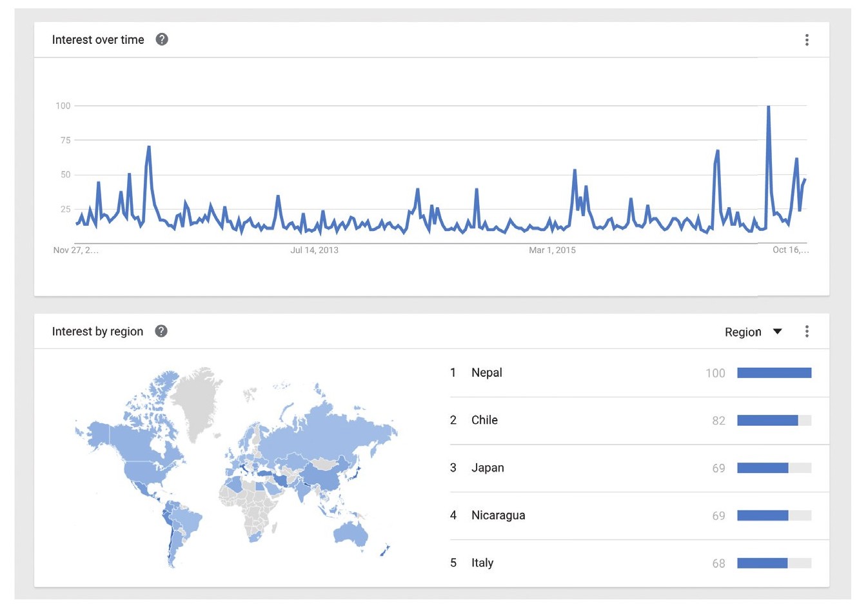Click Nepal's interest bar
The width and height of the screenshot is (868, 611).
click(x=774, y=373)
